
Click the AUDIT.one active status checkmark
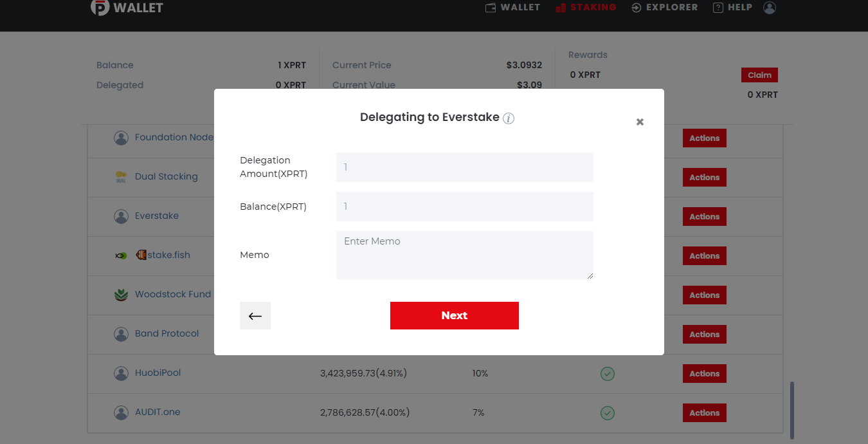(608, 412)
